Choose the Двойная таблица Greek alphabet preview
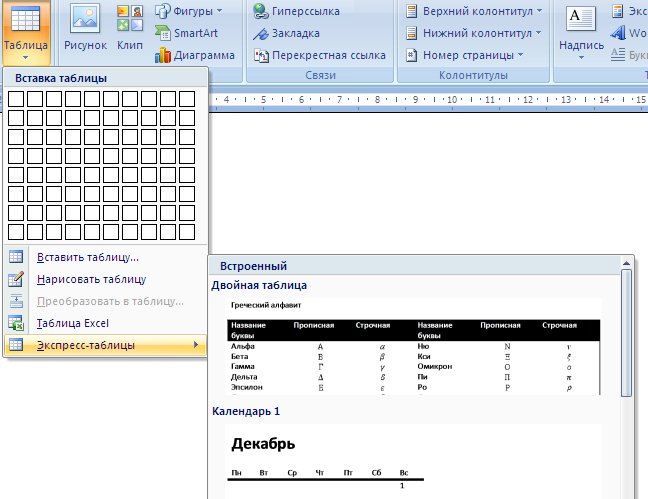Screen dimensions: 648x499 click(413, 346)
